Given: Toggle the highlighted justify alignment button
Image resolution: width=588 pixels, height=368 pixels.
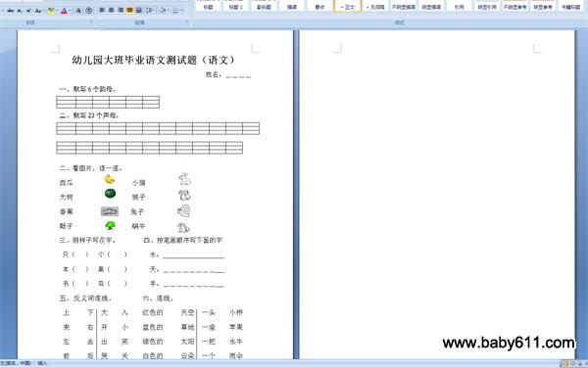Looking at the screenshot, I should 129,11.
